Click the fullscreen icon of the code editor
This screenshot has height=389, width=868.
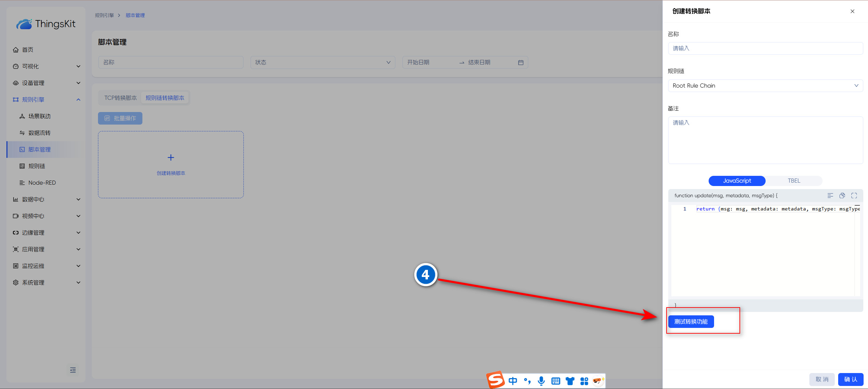[x=854, y=196]
